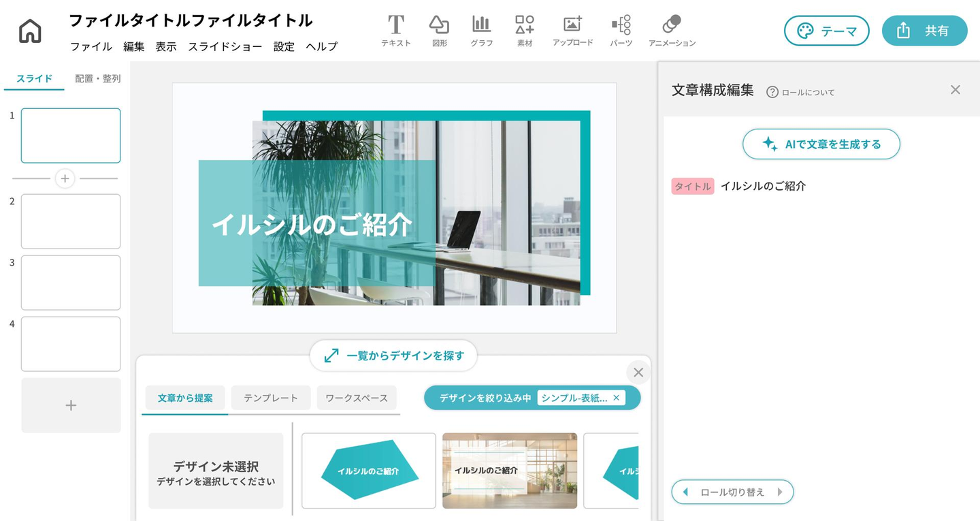Open the ファイル menu
Screen dimensions: 980x521
pyautogui.click(x=91, y=46)
